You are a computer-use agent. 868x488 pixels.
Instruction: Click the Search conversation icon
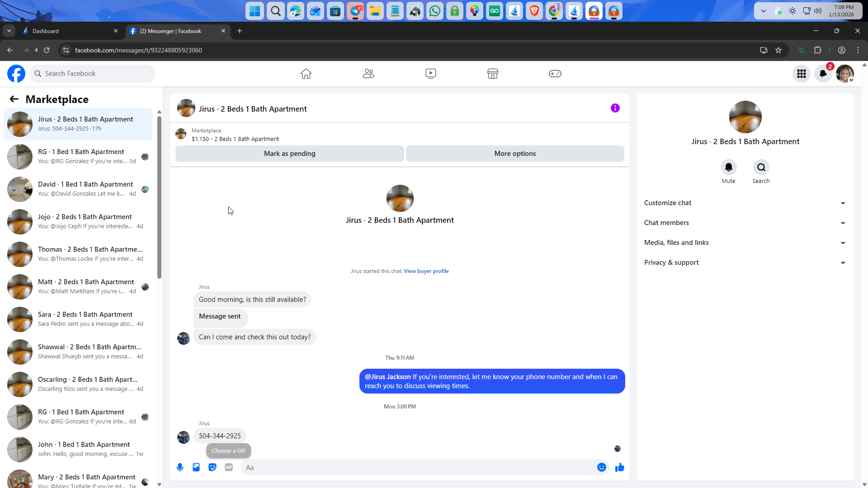coord(761,167)
